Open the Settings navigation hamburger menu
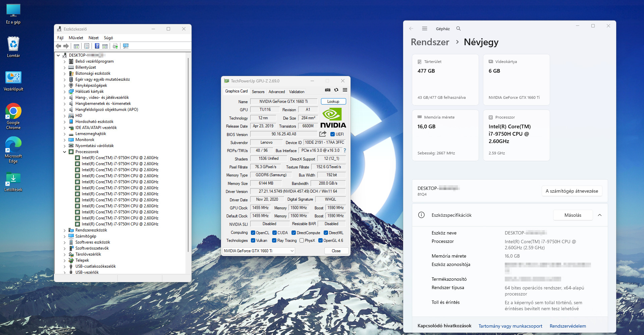Viewport: 644px width, 335px height. coord(425,28)
